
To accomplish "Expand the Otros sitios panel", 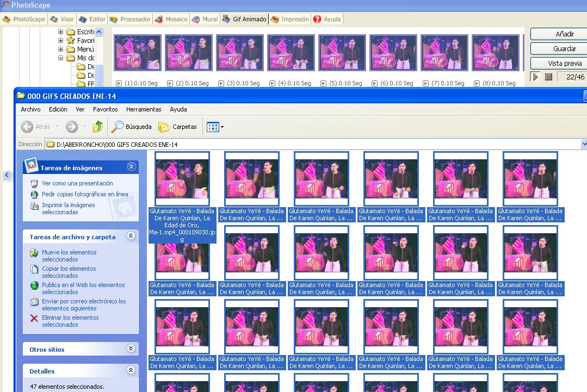I will [131, 349].
